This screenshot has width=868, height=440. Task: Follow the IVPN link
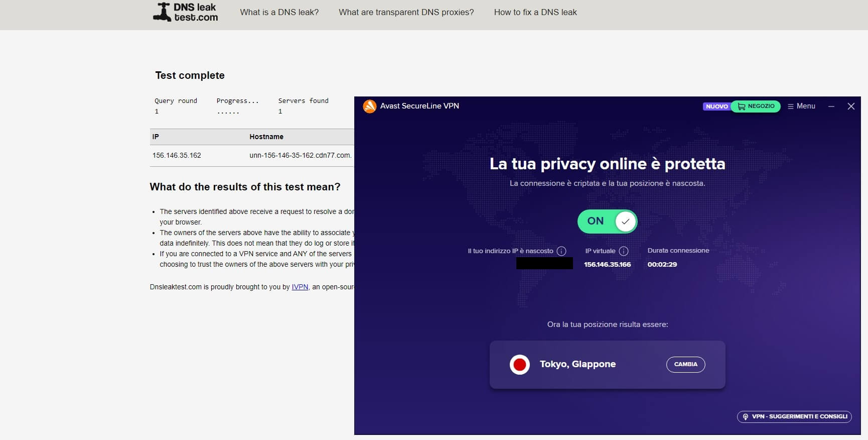[x=300, y=287]
